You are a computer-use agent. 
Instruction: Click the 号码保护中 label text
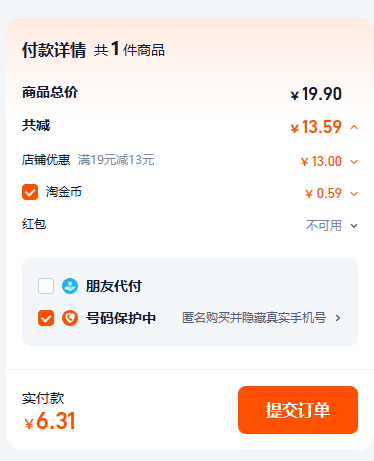[121, 318]
